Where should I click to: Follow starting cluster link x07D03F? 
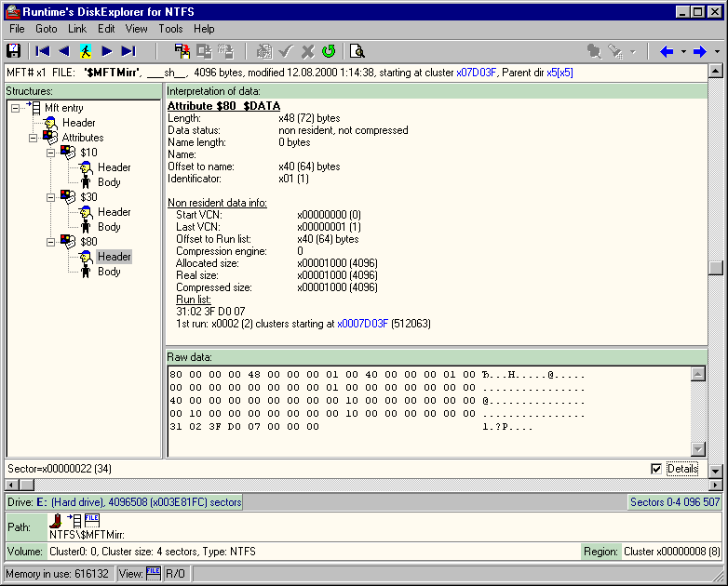pyautogui.click(x=477, y=73)
